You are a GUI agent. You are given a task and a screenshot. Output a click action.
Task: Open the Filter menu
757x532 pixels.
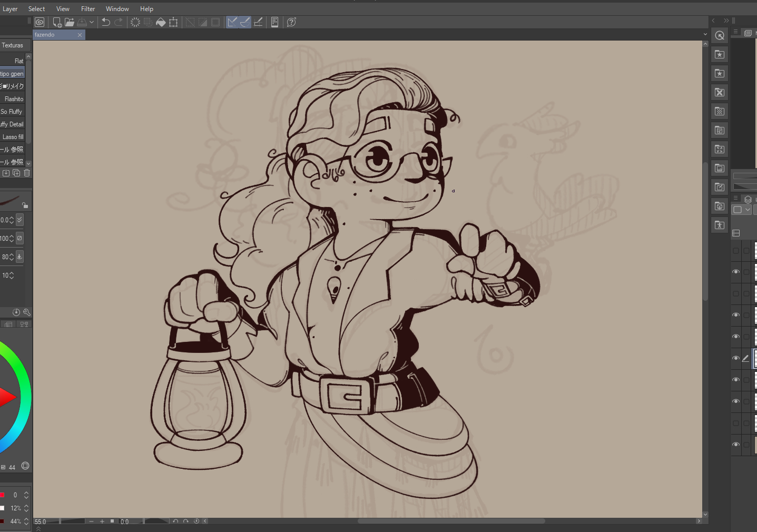88,9
